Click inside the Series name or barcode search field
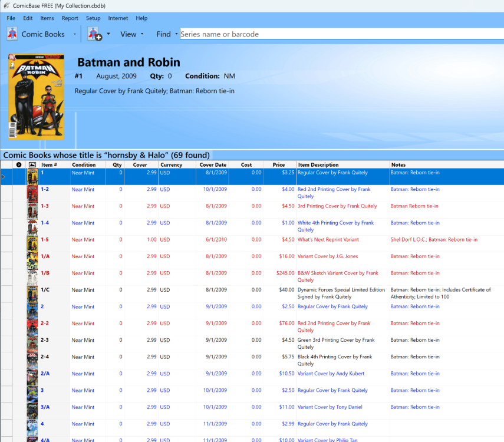This screenshot has height=442, width=504. pyautogui.click(x=295, y=34)
